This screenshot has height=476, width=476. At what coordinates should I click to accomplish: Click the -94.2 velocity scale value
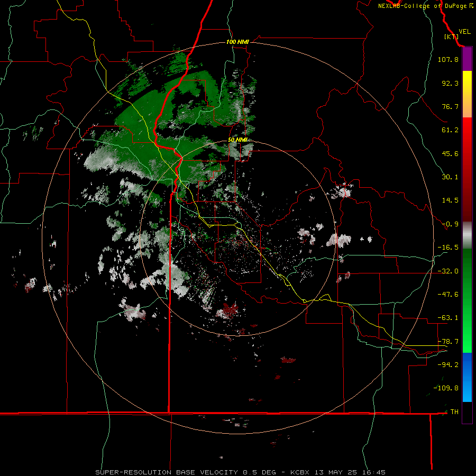pyautogui.click(x=448, y=364)
